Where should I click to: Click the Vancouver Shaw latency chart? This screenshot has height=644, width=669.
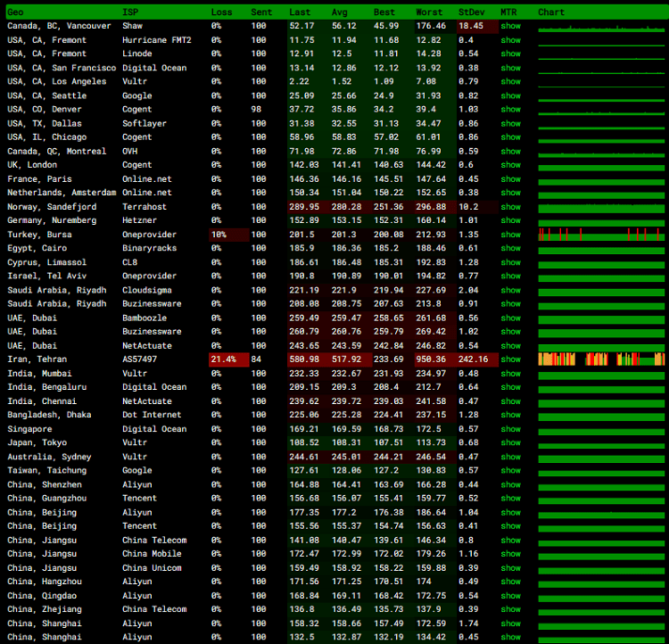tap(601, 29)
